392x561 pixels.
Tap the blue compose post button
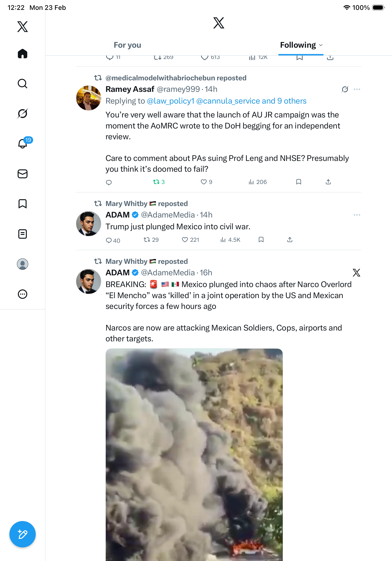[x=23, y=534]
